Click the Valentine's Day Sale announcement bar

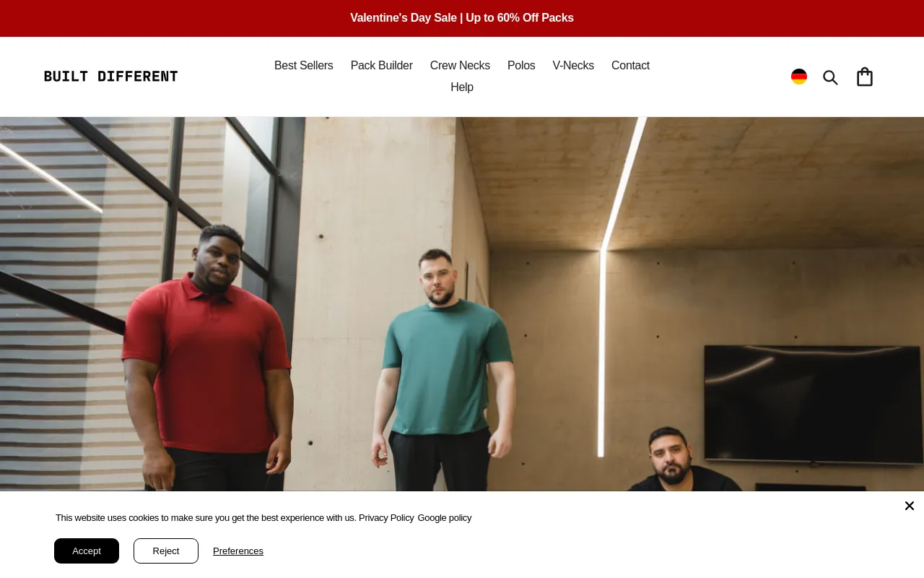click(x=462, y=18)
